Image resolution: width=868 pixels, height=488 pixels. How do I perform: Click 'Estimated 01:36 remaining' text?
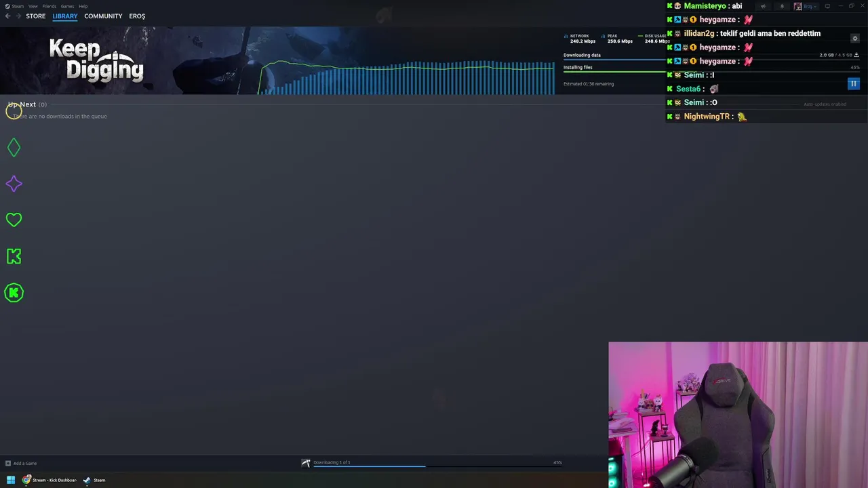[589, 84]
